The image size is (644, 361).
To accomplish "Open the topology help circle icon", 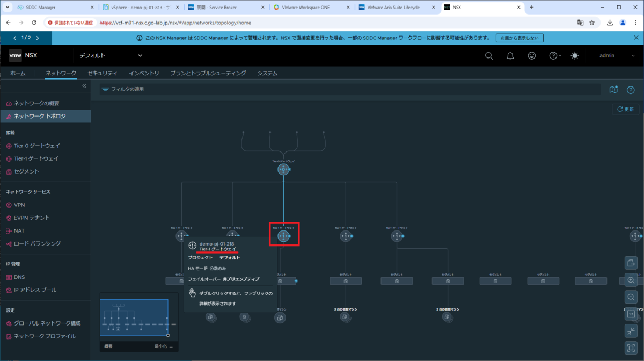I will (x=631, y=90).
